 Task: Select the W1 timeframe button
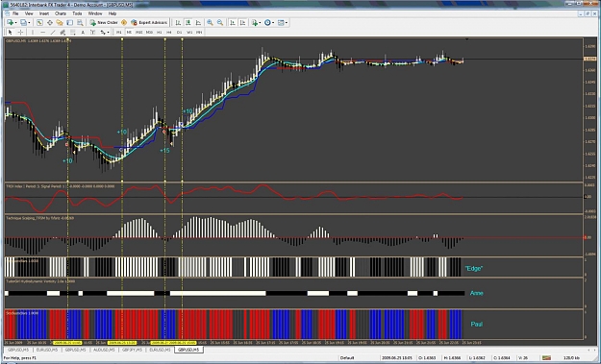(189, 32)
